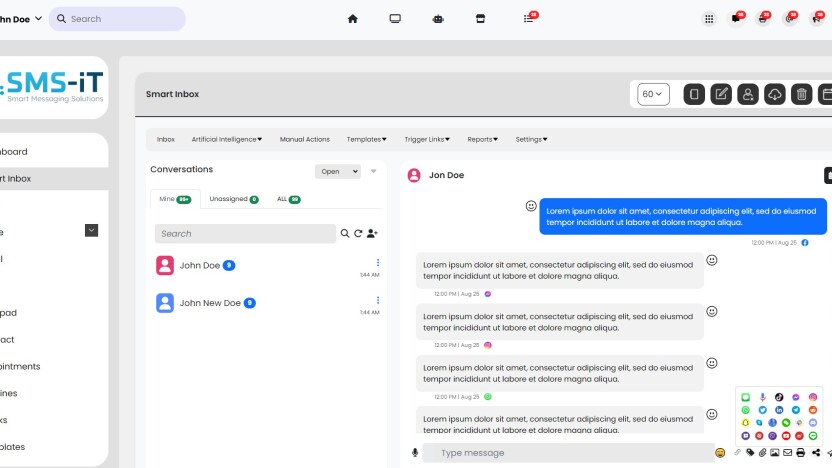The width and height of the screenshot is (832, 468).
Task: Open Manual Actions menu item
Action: click(x=305, y=140)
